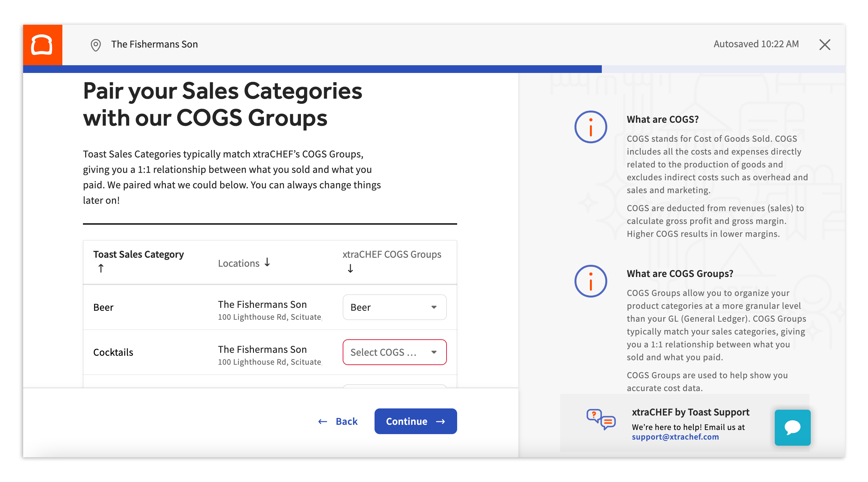Sort Locations column with down arrow

coord(267,262)
